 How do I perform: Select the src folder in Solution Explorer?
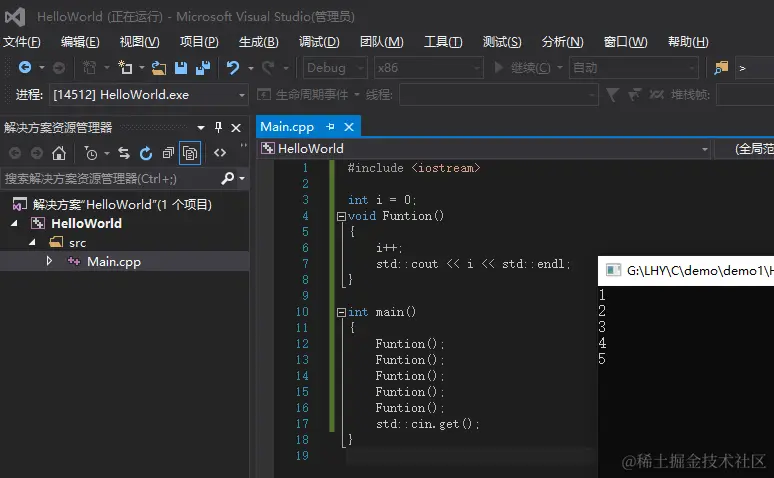77,242
